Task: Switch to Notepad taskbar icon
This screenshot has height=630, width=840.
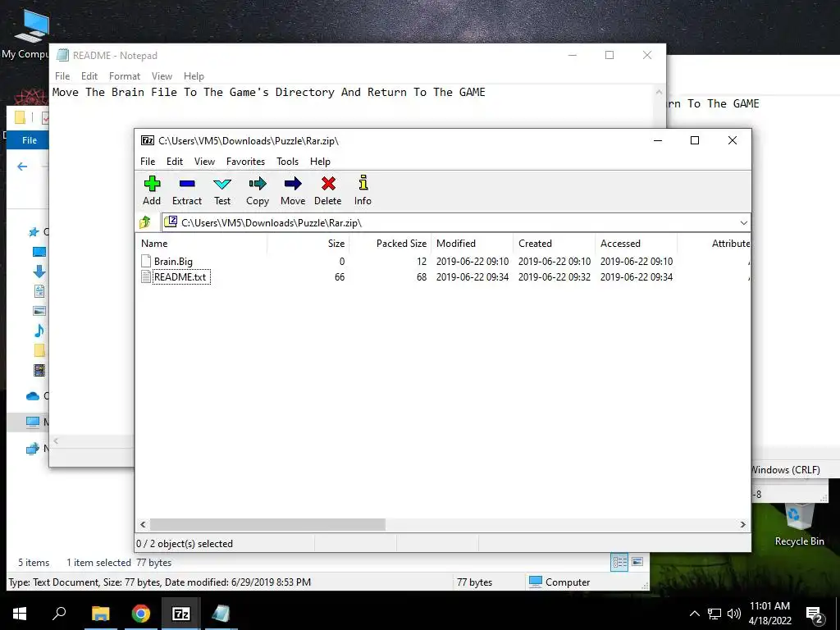Action: pos(221,614)
